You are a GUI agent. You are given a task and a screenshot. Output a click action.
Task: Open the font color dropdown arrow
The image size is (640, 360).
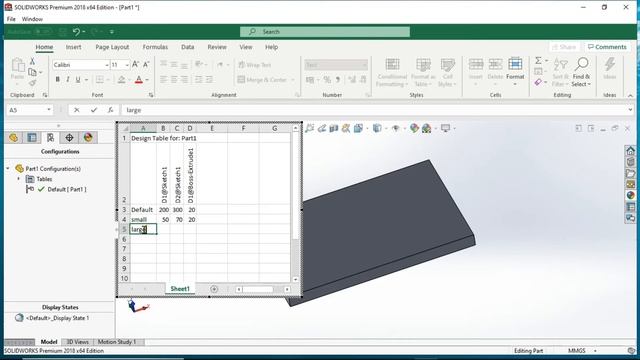coord(147,80)
